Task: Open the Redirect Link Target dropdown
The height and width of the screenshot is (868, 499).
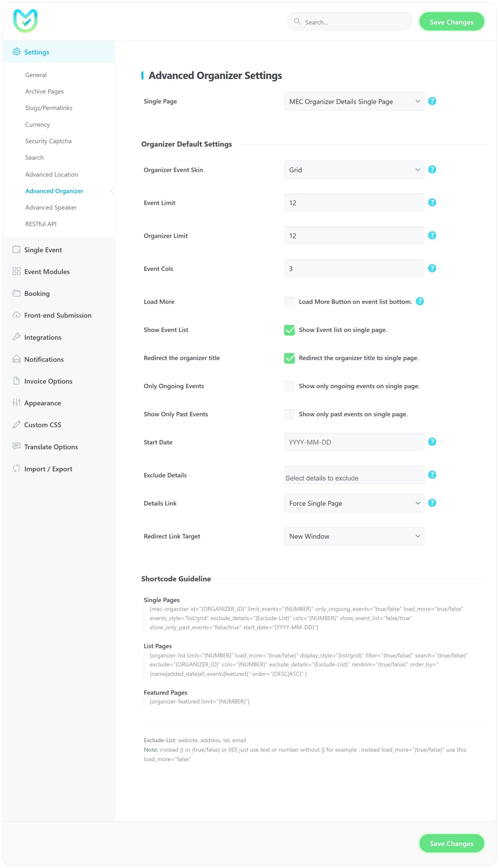Action: [354, 536]
